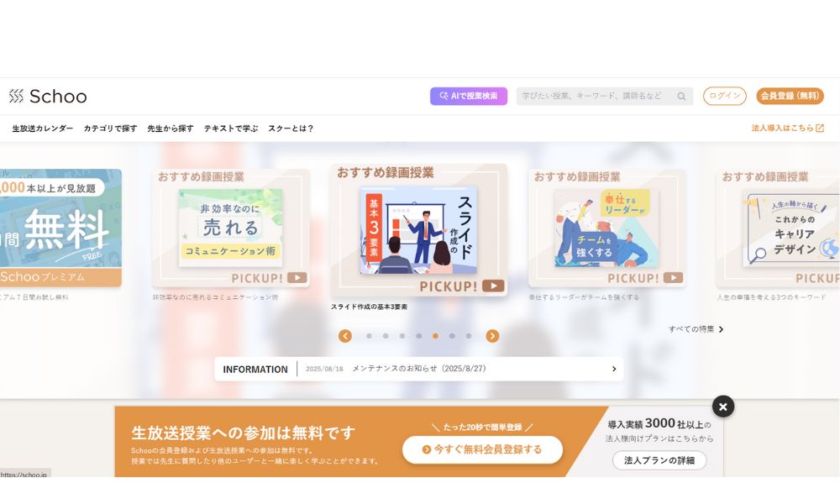Open 生放送カレンダー menu item
This screenshot has width=840, height=504.
42,129
